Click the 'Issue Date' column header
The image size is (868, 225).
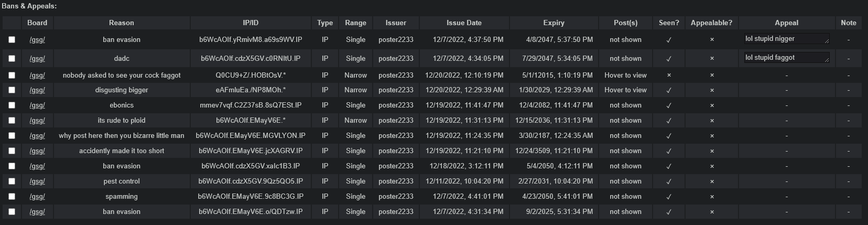point(464,23)
